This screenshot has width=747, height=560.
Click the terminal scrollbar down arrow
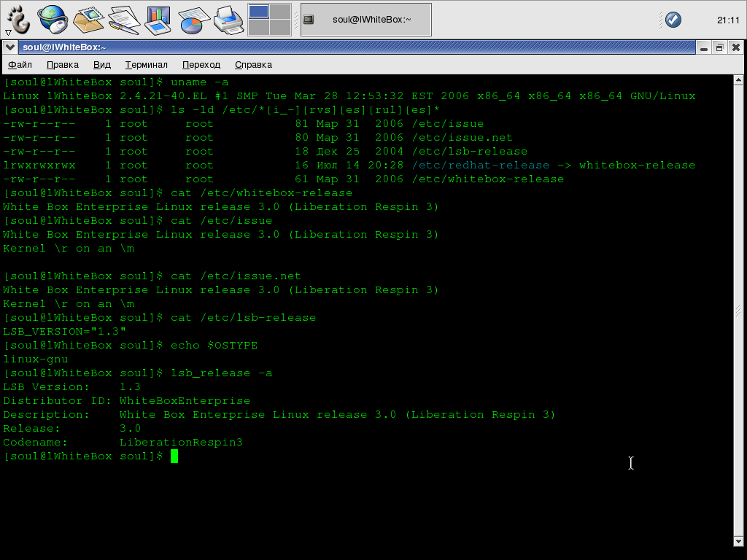click(x=738, y=542)
